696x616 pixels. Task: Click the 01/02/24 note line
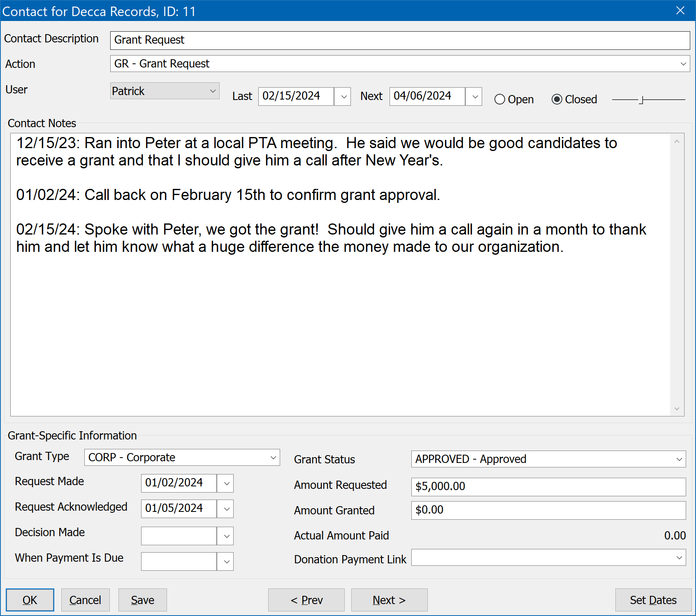228,195
